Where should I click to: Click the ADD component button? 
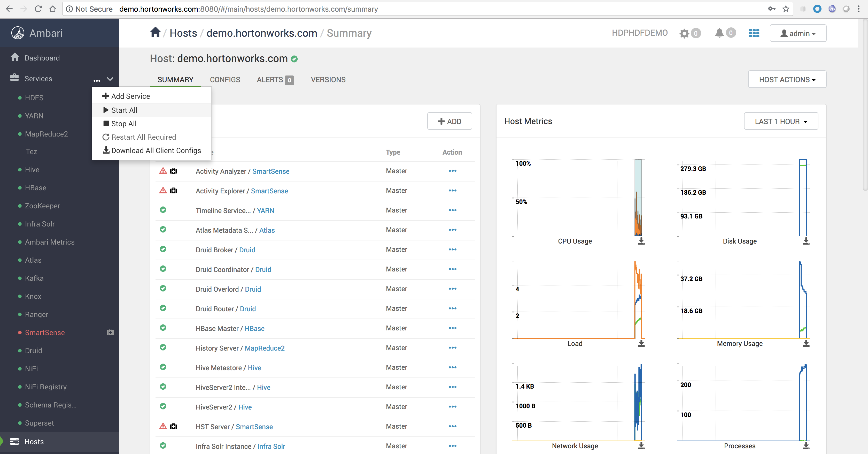450,122
